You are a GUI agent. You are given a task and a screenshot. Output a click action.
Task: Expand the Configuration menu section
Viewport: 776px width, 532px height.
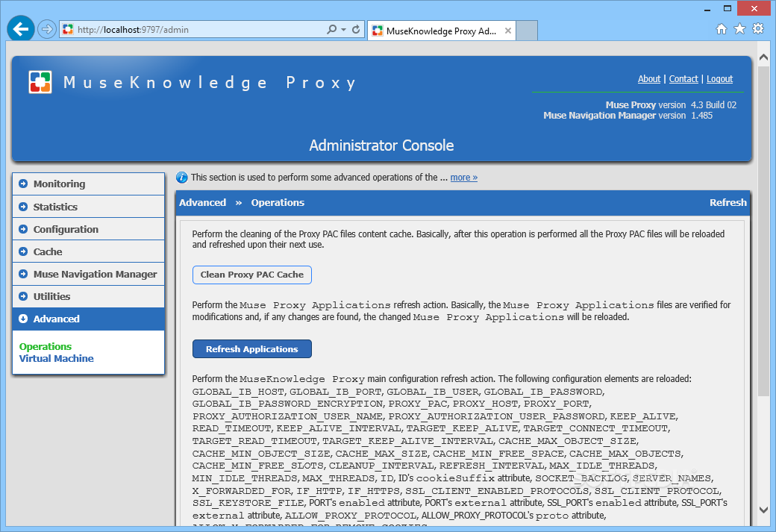88,229
